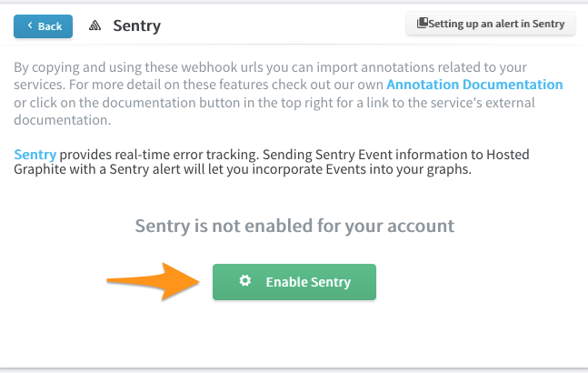Click the green Enable Sentry button
The image size is (588, 373).
point(294,282)
